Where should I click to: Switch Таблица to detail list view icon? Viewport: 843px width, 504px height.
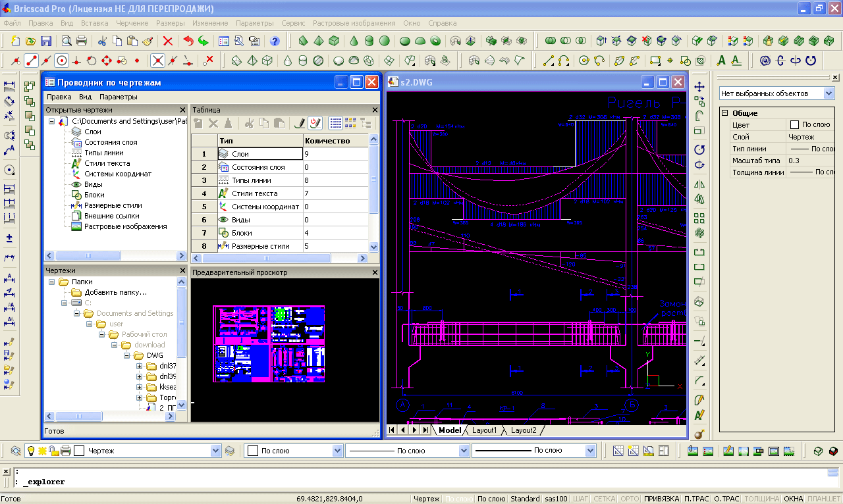coord(335,123)
